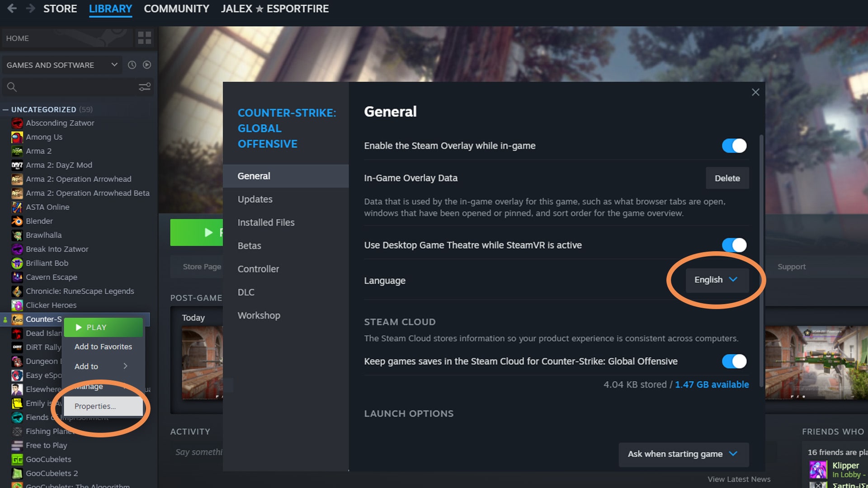
Task: Select the General tab in game properties
Action: [253, 176]
